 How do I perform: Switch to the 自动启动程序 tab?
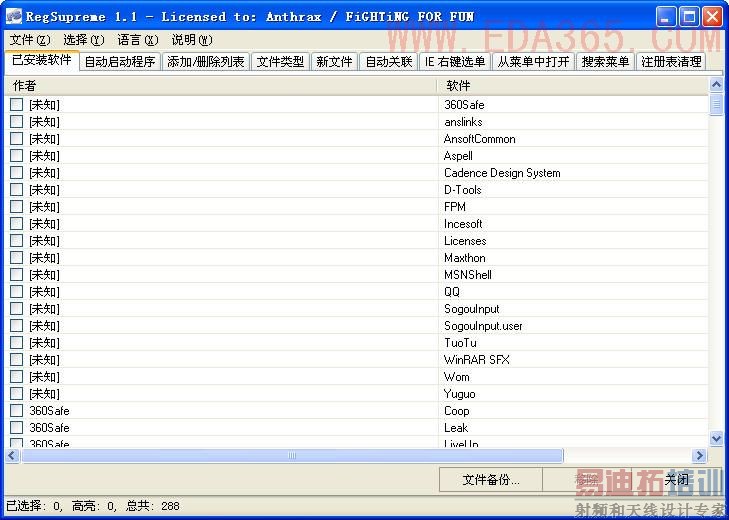120,61
